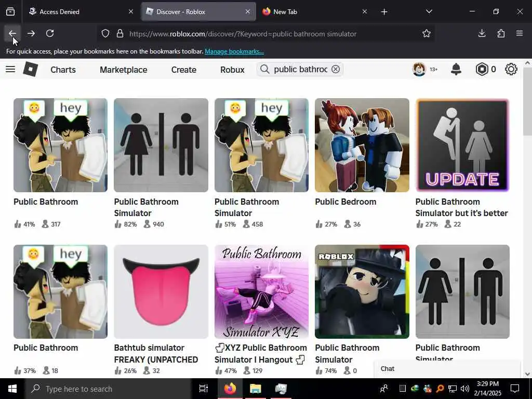Open the Firefox application menu
The width and height of the screenshot is (532, 399).
click(520, 33)
